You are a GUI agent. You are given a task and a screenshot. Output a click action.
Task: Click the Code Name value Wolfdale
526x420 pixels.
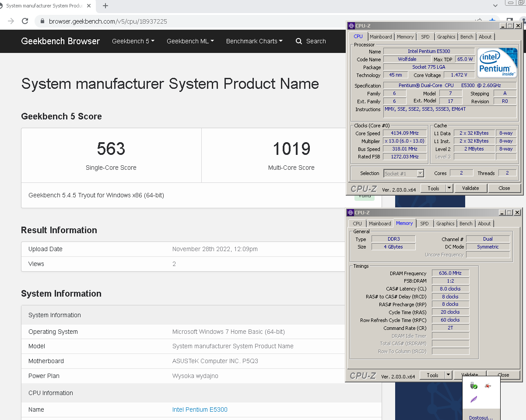407,59
